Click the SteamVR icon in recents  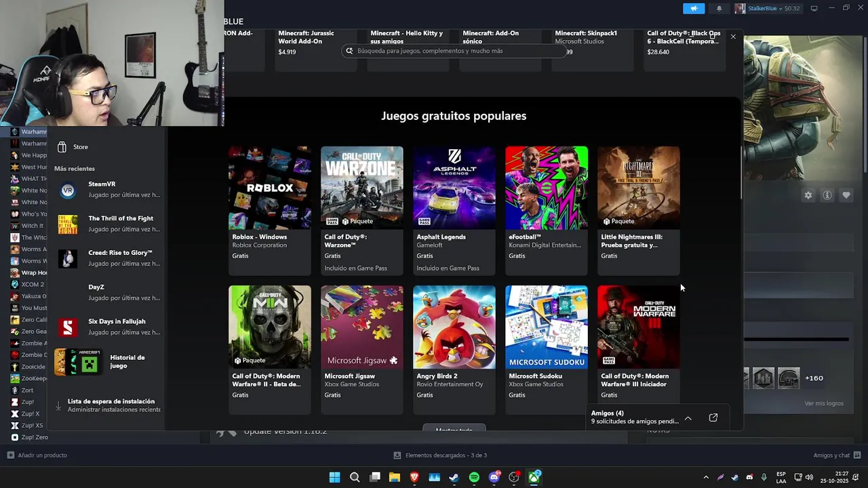point(67,190)
